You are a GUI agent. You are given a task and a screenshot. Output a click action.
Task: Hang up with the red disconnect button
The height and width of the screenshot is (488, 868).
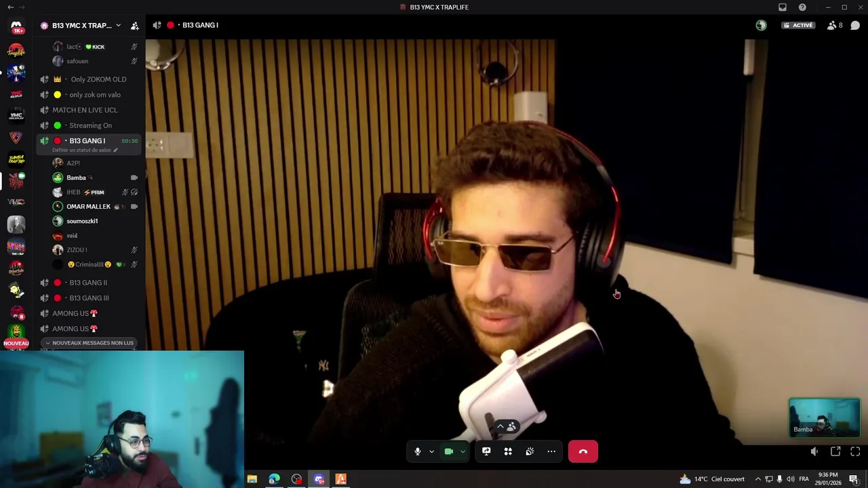click(x=583, y=451)
